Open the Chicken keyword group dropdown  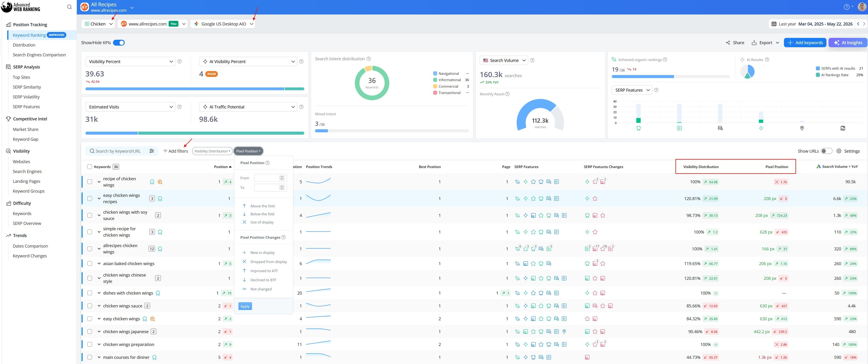tap(98, 24)
